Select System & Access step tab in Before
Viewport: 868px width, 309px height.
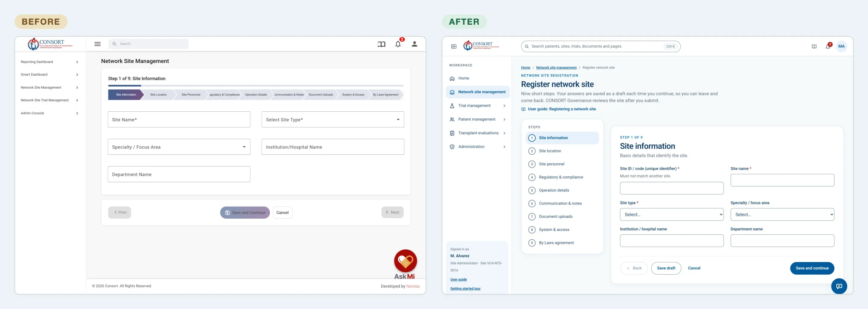[353, 95]
